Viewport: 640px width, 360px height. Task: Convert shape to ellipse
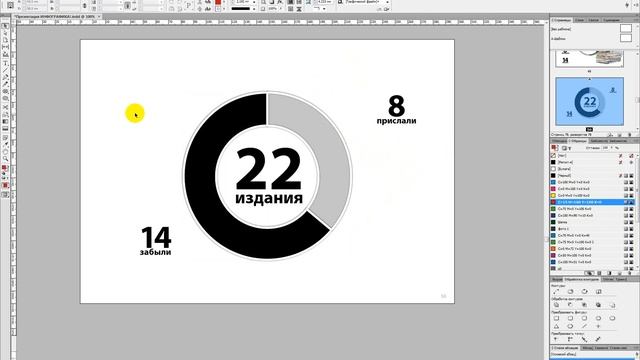(x=612, y=318)
